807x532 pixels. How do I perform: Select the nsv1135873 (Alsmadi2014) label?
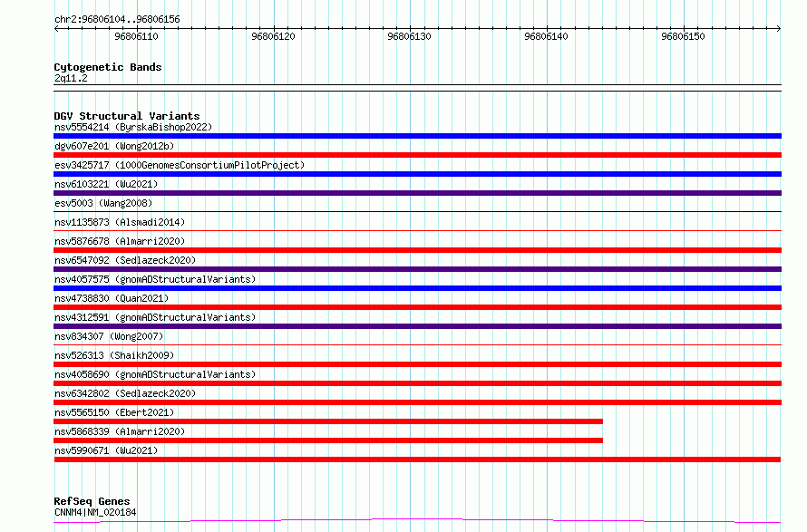click(x=120, y=222)
